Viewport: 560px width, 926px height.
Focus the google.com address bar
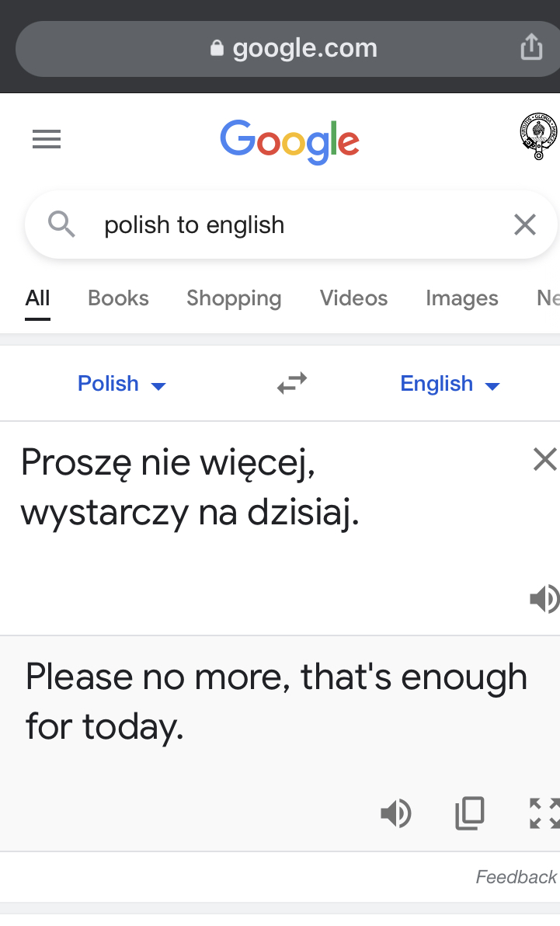(x=287, y=48)
